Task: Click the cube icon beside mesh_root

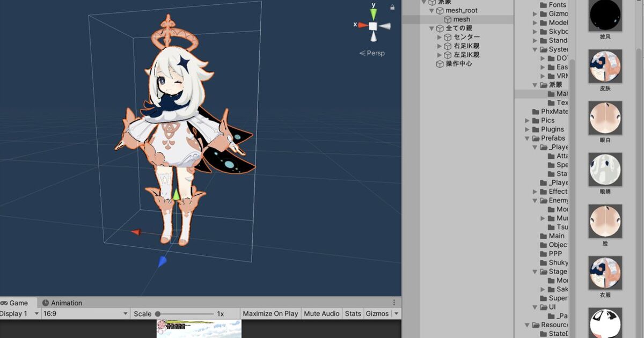Action: click(x=440, y=10)
